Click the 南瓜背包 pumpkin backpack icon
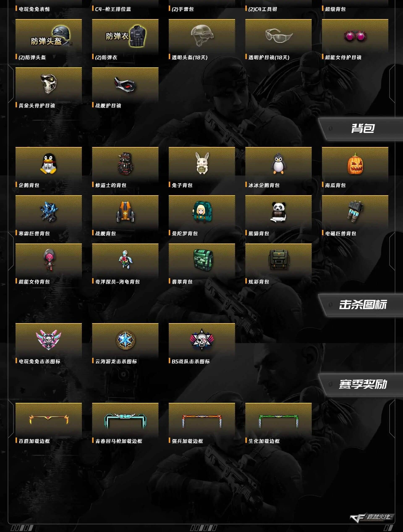Screen dimensions: 403x532 355,164
